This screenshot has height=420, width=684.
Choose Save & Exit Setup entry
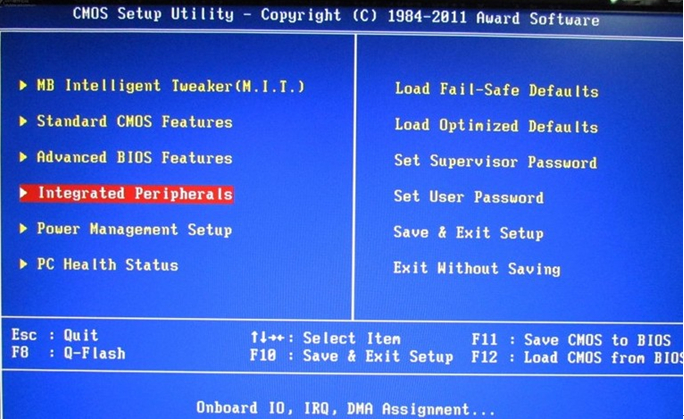[x=469, y=232]
